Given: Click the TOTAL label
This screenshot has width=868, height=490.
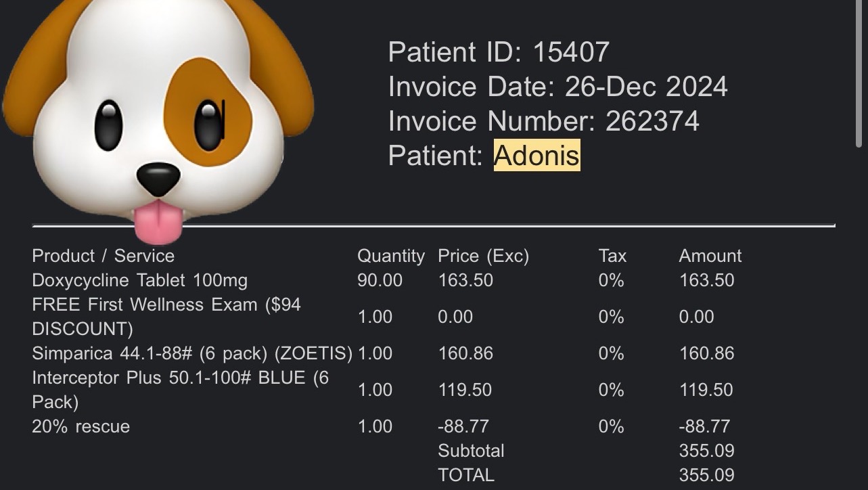Looking at the screenshot, I should [x=465, y=475].
